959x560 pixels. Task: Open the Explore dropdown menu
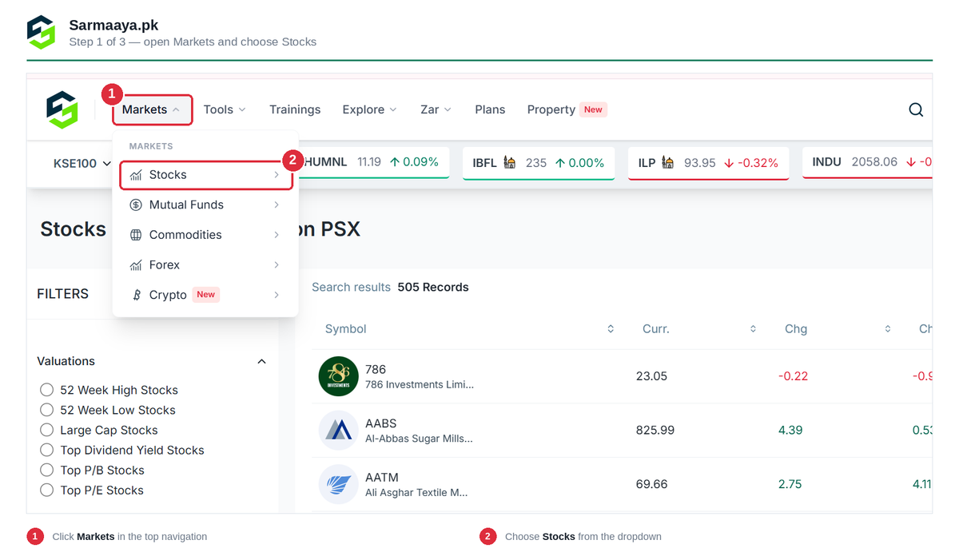click(x=369, y=109)
